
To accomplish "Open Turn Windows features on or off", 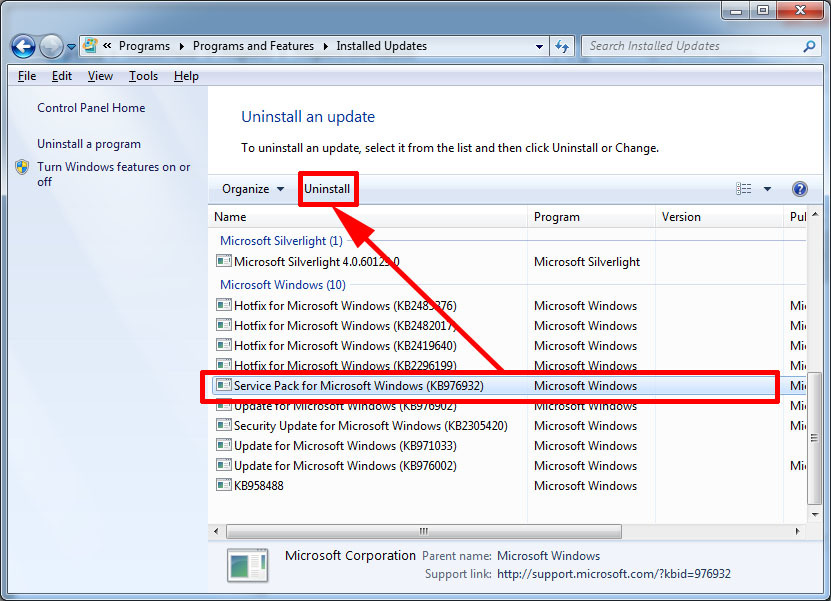I will click(113, 174).
